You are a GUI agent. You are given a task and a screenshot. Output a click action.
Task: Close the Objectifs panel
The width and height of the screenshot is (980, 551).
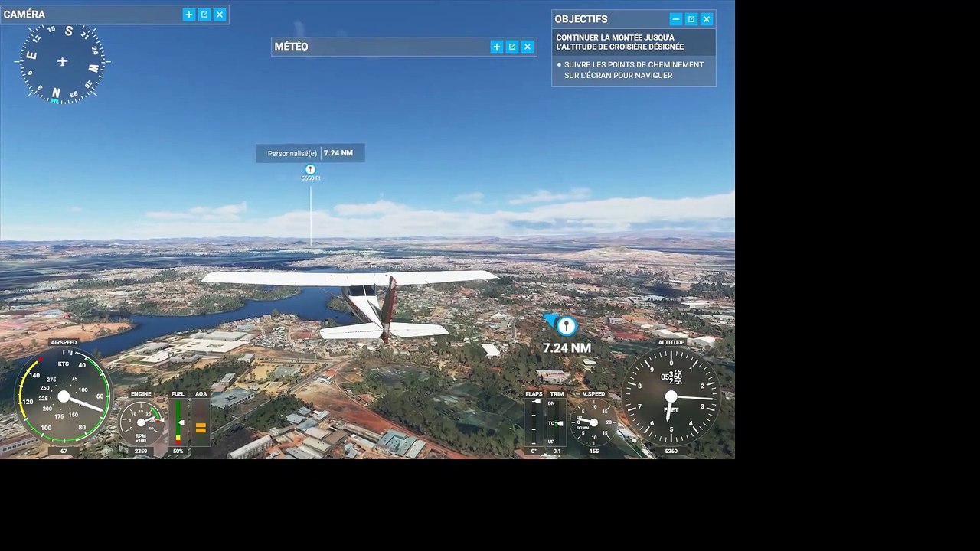tap(707, 19)
